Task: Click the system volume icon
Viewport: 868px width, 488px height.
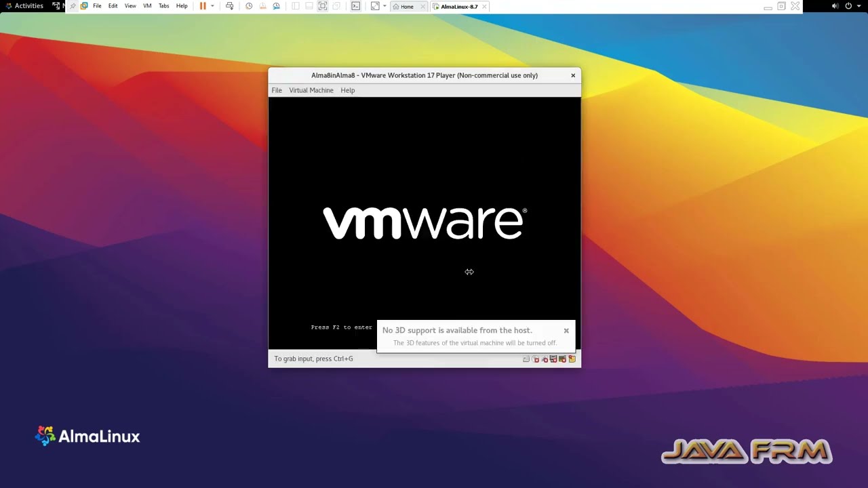Action: click(x=835, y=6)
